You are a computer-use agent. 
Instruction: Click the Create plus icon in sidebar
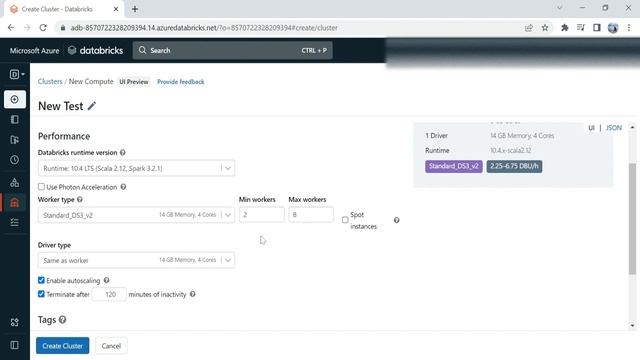(x=15, y=99)
